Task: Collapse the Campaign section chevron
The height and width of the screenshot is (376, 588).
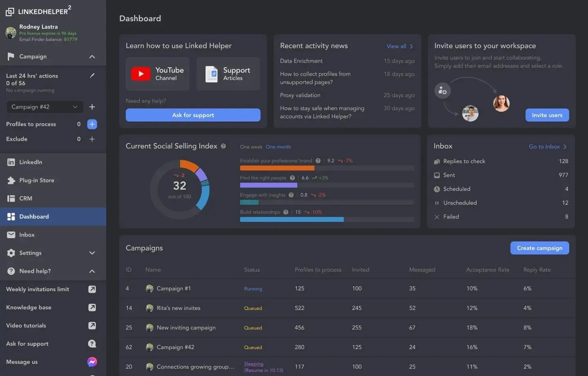Action: (92, 57)
